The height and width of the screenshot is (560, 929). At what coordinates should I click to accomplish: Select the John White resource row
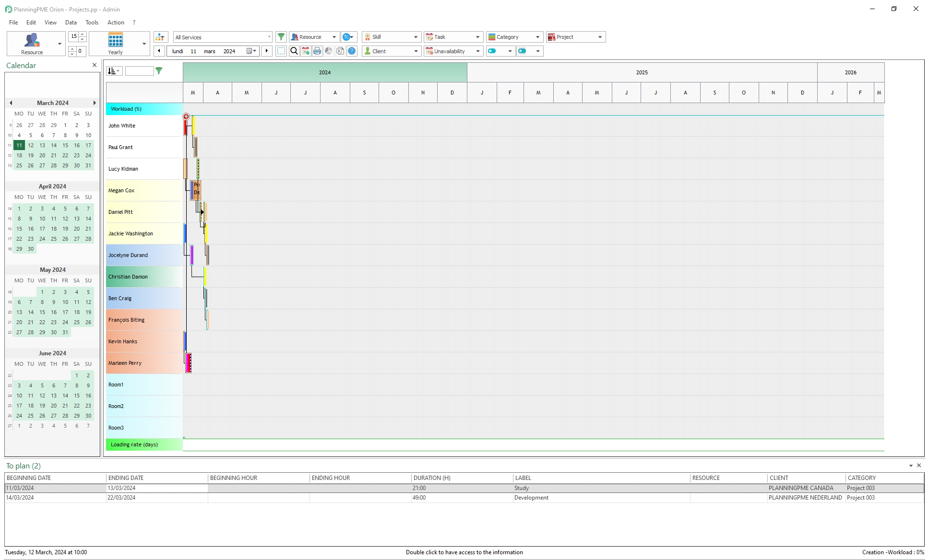[144, 126]
